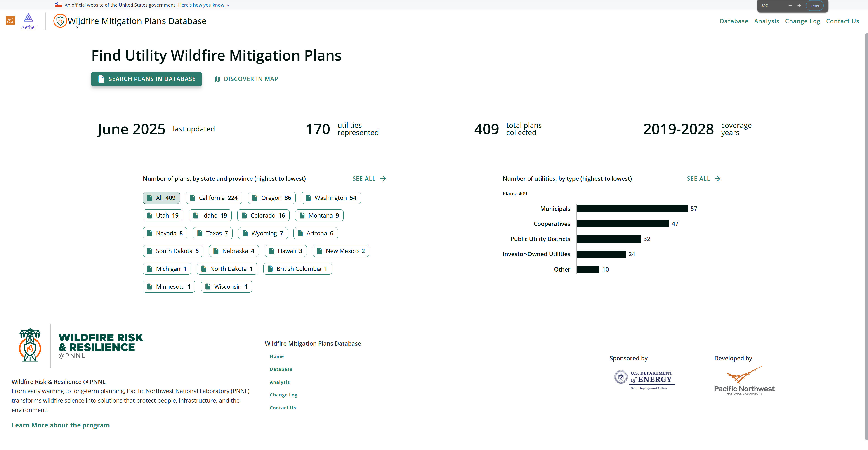Click Search Plans in Database button
The image size is (868, 450).
click(x=146, y=79)
